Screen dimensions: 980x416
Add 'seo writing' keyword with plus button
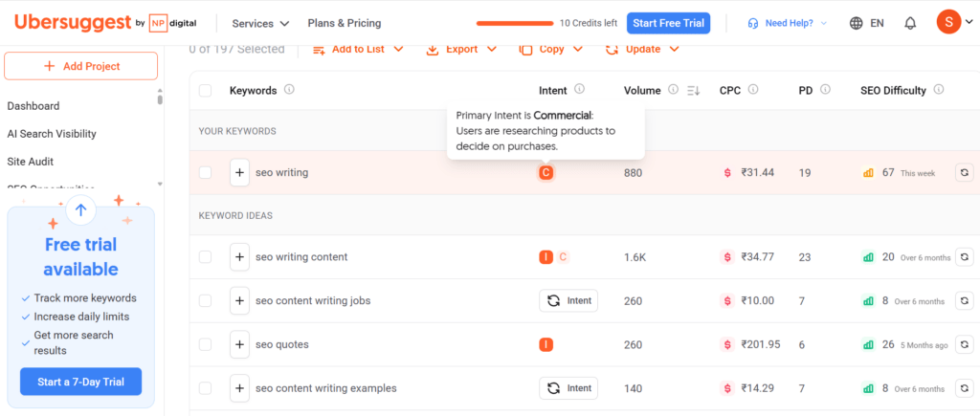click(x=239, y=172)
